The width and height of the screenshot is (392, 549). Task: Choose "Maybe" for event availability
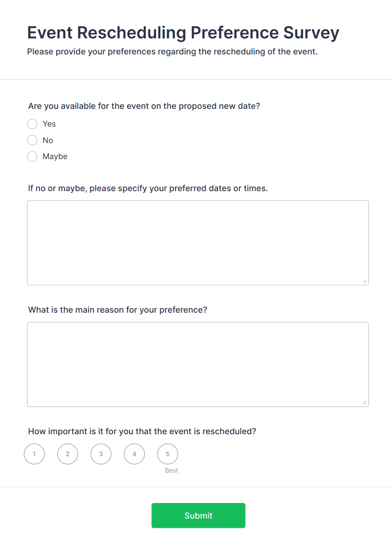pos(32,157)
